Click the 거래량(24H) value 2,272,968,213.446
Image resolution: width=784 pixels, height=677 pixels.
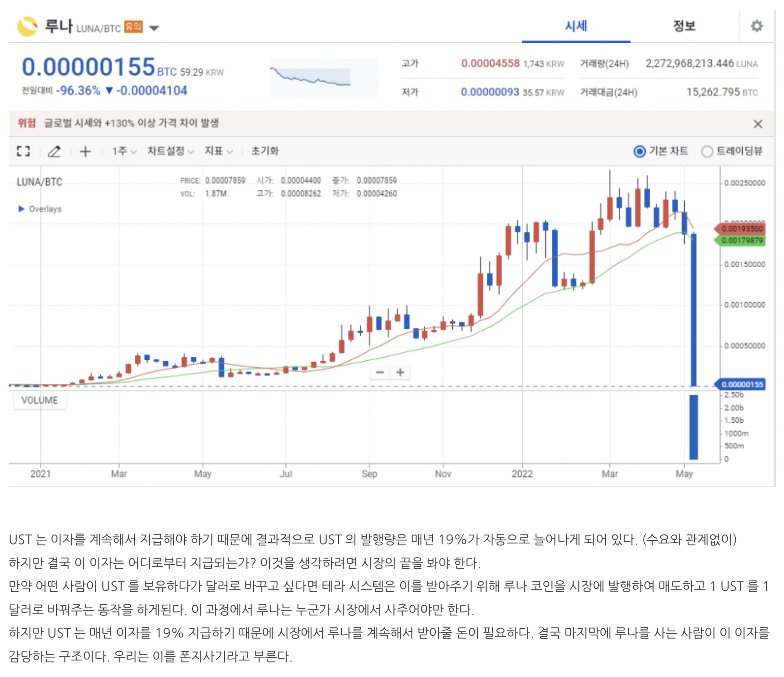[x=690, y=64]
